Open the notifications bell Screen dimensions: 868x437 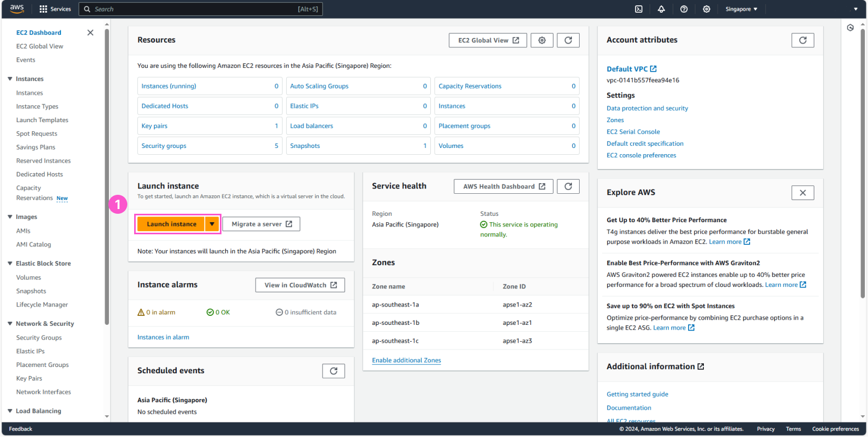pos(661,9)
